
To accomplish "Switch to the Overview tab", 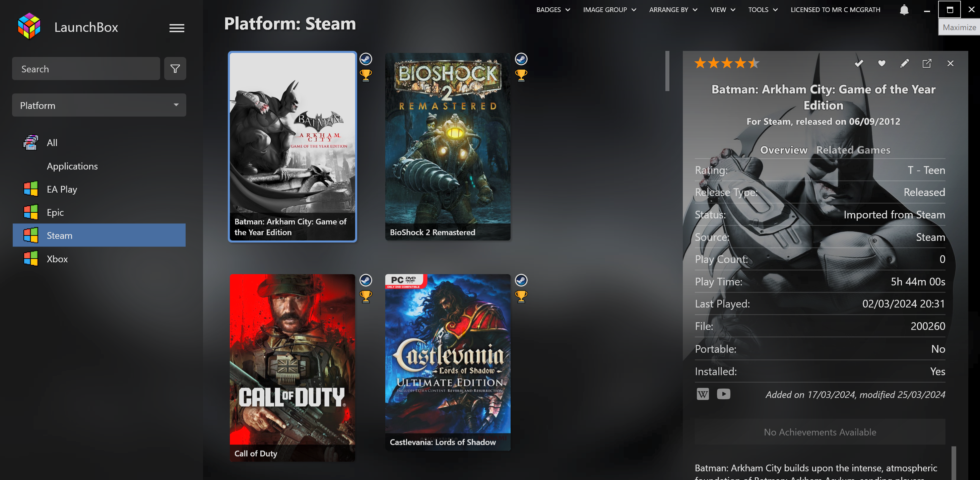I will (x=783, y=150).
